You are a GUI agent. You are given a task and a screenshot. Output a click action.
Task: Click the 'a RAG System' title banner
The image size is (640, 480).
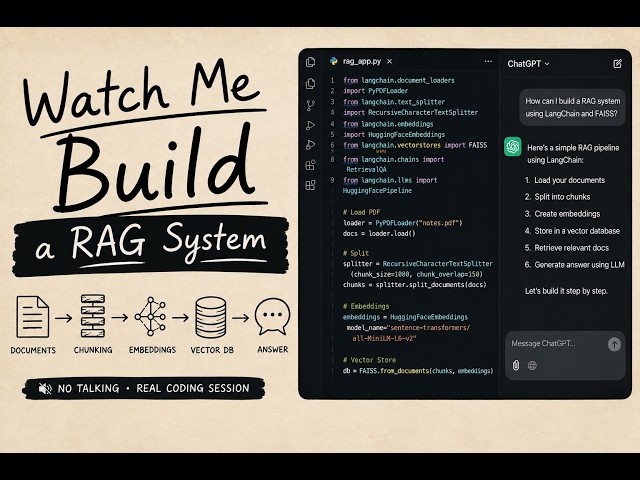pos(151,245)
